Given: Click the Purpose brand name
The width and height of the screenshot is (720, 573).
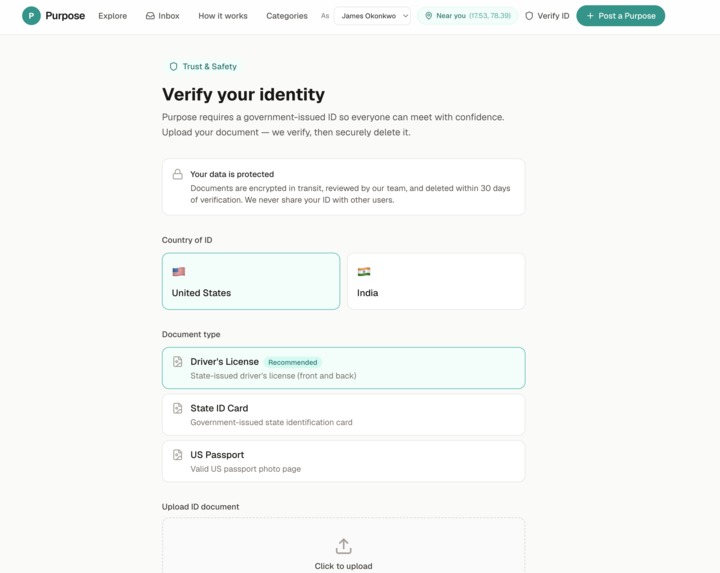Looking at the screenshot, I should coord(65,16).
